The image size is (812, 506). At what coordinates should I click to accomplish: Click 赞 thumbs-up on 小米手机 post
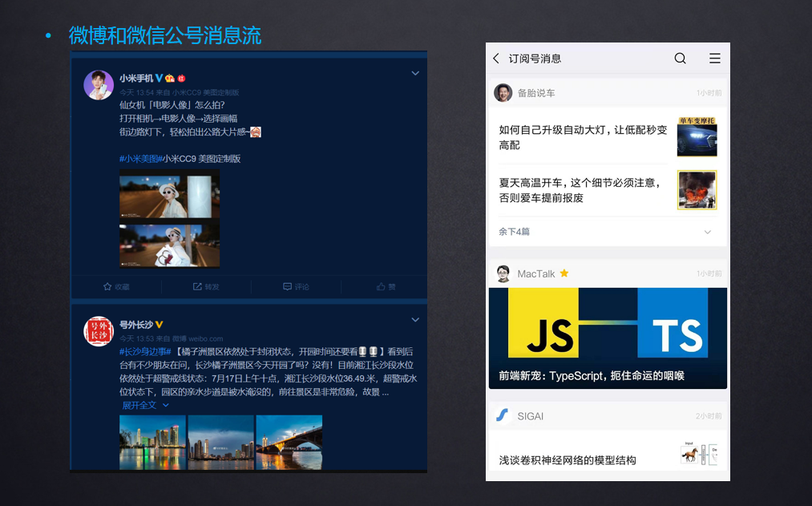[386, 286]
